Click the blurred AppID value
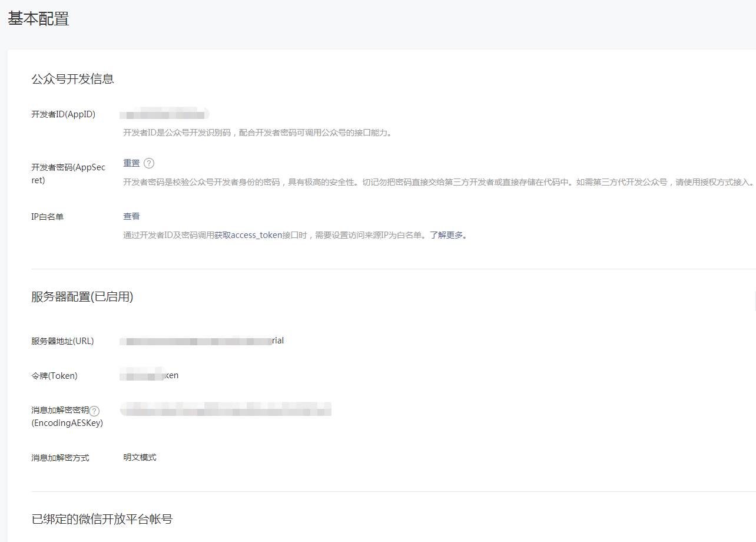756x542 pixels. [164, 113]
